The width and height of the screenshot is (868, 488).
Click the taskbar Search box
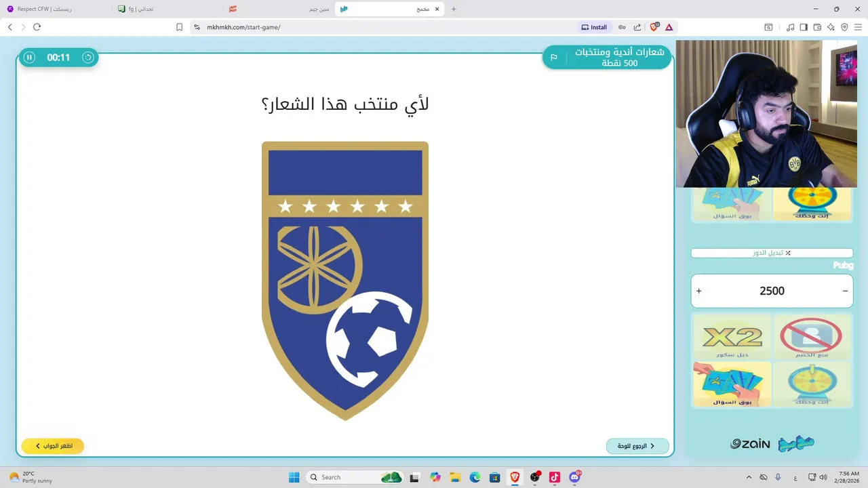(x=355, y=477)
